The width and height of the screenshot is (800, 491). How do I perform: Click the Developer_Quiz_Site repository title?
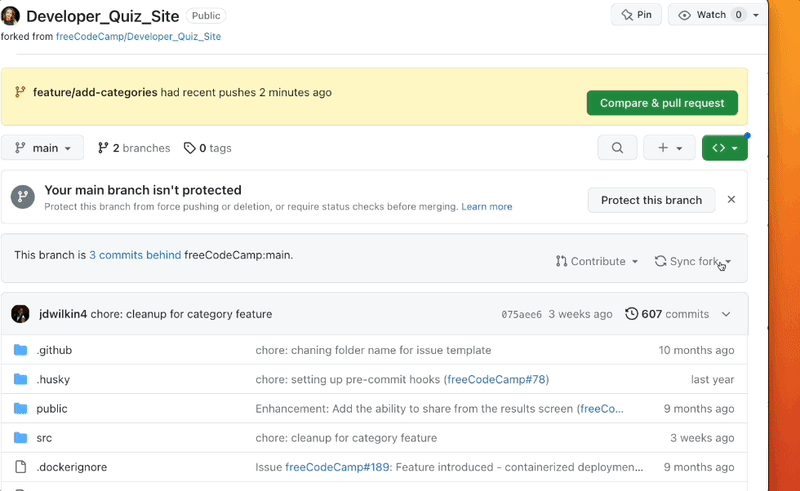[103, 16]
